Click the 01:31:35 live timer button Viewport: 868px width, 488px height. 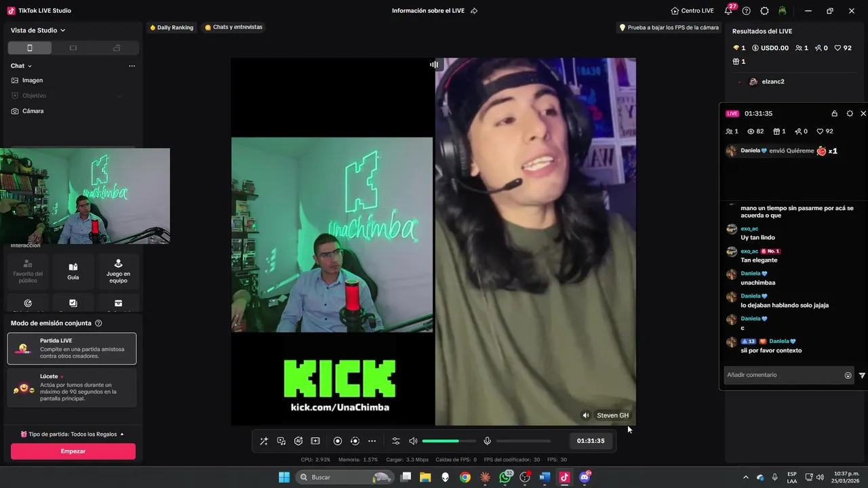591,441
